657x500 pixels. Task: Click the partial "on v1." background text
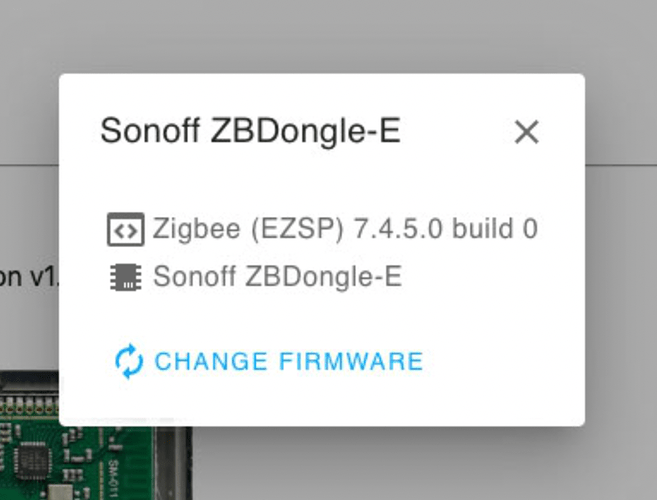coord(28,277)
